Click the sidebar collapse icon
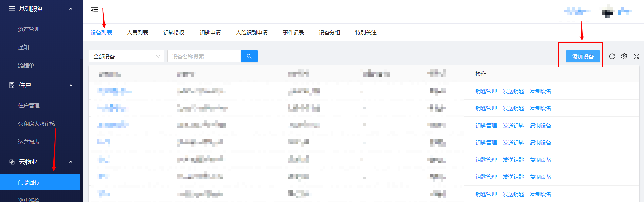This screenshot has width=644, height=202. tap(94, 10)
